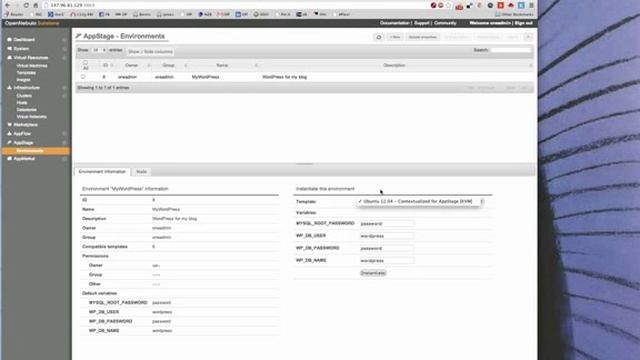Click into the table Search field

pos(511,50)
